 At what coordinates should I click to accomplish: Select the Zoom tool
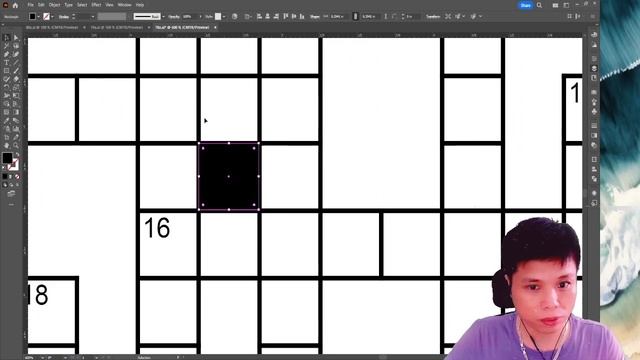click(x=16, y=145)
